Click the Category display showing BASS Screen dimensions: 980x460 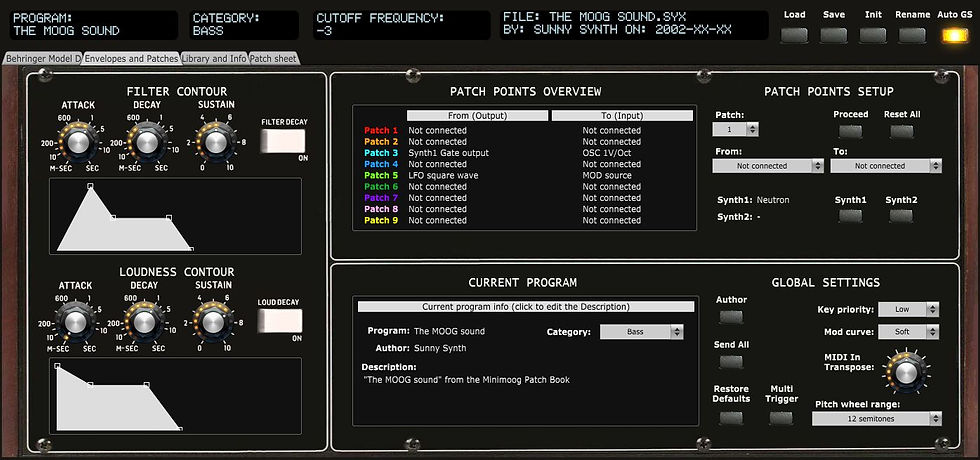click(244, 24)
